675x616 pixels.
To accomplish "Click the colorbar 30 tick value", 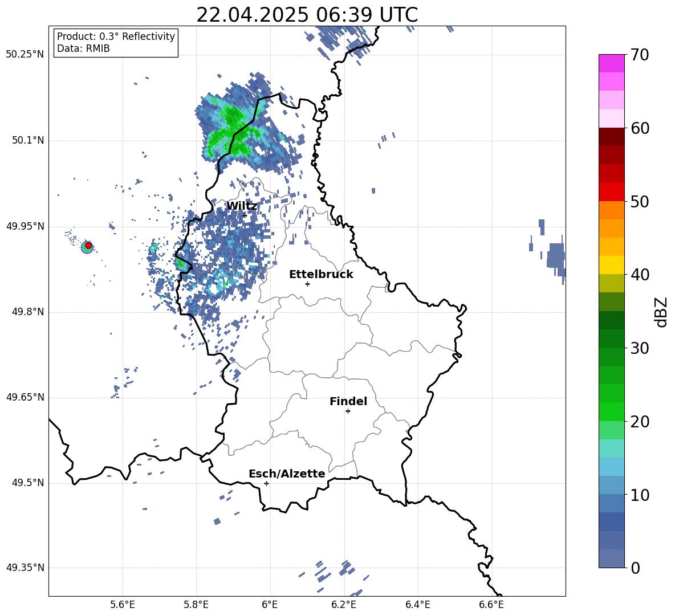I will pyautogui.click(x=640, y=348).
